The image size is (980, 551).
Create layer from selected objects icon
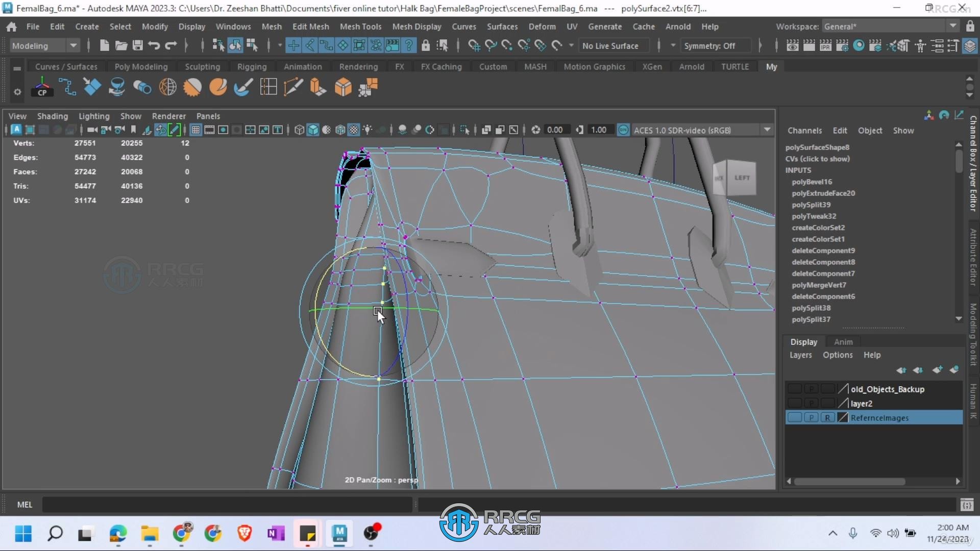(954, 370)
